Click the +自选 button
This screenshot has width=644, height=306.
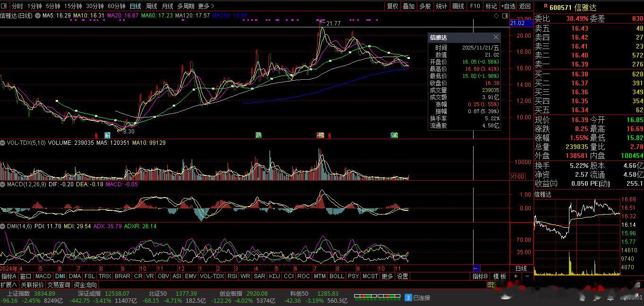coord(508,6)
